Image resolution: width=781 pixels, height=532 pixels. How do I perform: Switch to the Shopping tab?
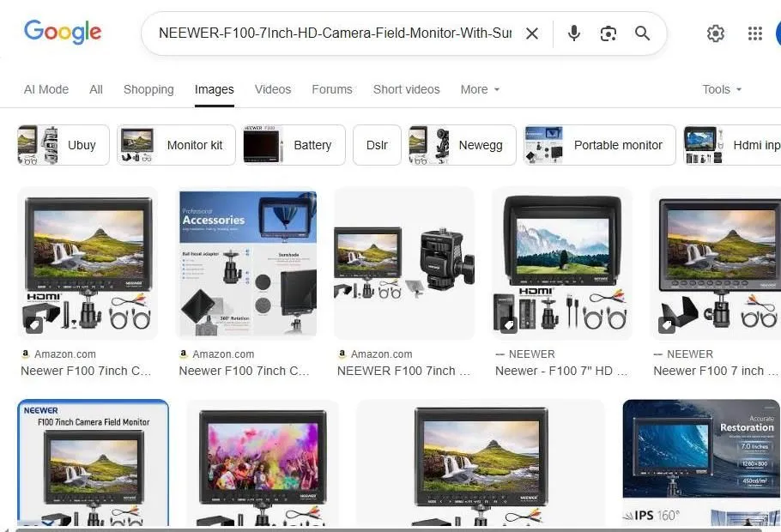[148, 89]
